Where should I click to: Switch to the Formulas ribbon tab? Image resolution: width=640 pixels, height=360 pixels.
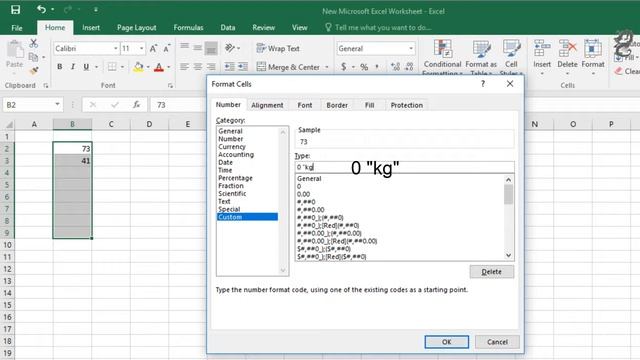pos(188,27)
